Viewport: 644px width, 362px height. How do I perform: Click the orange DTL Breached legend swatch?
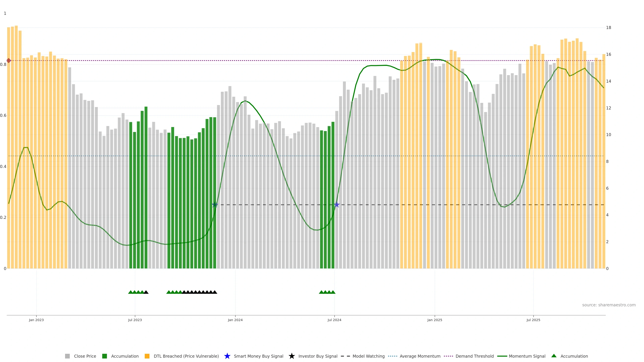[147, 356]
